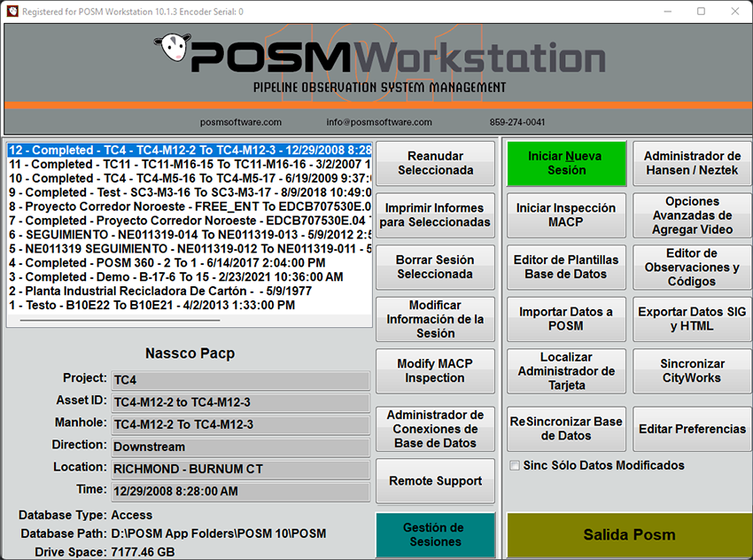The height and width of the screenshot is (560, 753).
Task: Open Modificar Información de la Sesión
Action: [435, 319]
